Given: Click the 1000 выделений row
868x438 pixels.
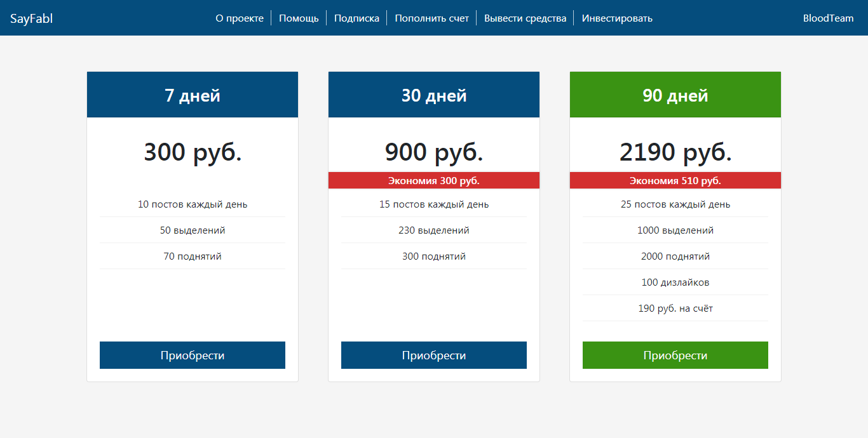Looking at the screenshot, I should pos(675,230).
